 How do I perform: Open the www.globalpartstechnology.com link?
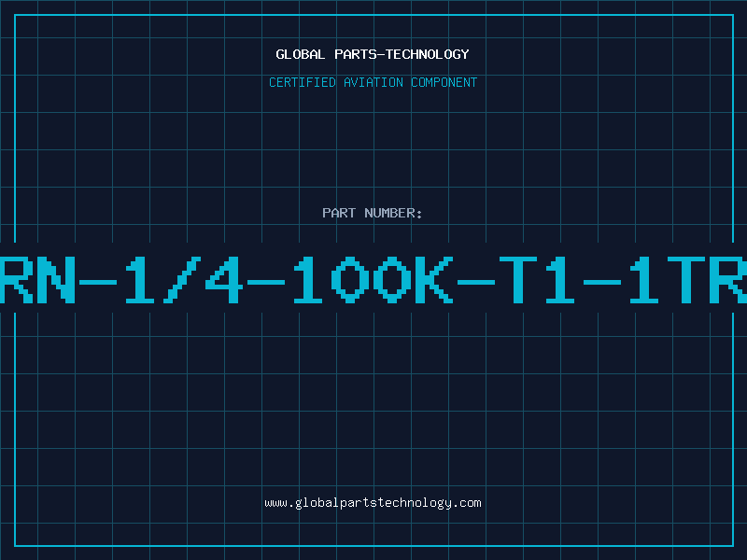tap(373, 503)
